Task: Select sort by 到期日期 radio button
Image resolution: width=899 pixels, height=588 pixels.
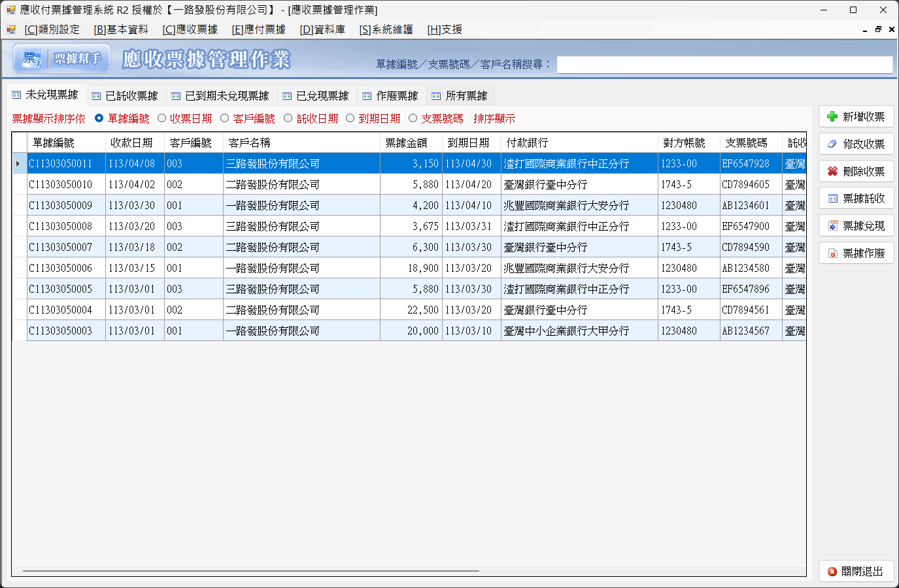Action: pyautogui.click(x=350, y=118)
